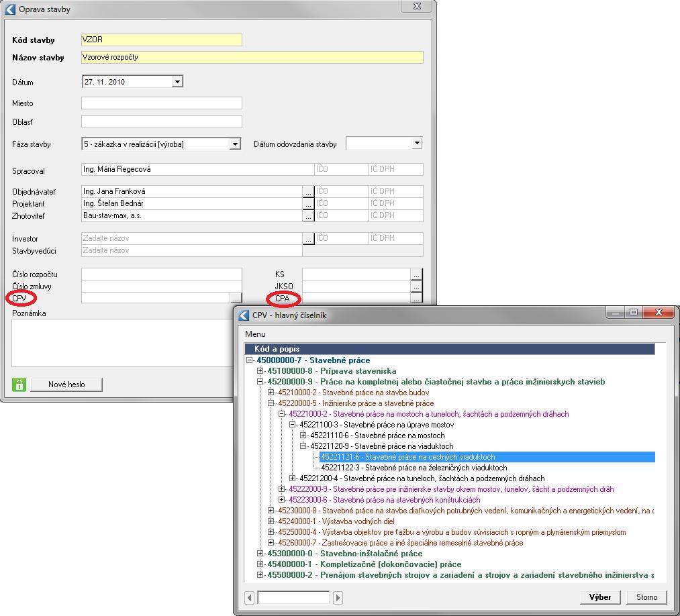Click the Názov stavby field
Image resolution: width=680 pixels, height=616 pixels.
252,57
